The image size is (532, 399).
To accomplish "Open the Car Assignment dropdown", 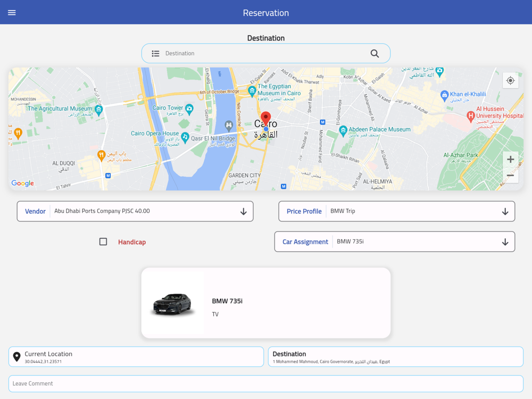I will (395, 242).
